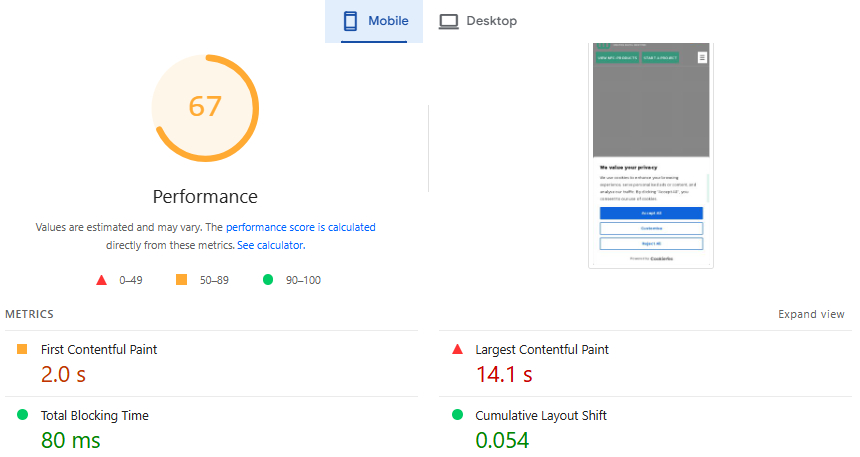Image resolution: width=860 pixels, height=457 pixels.
Task: Click the 2.0 s metric value
Action: pyautogui.click(x=63, y=375)
